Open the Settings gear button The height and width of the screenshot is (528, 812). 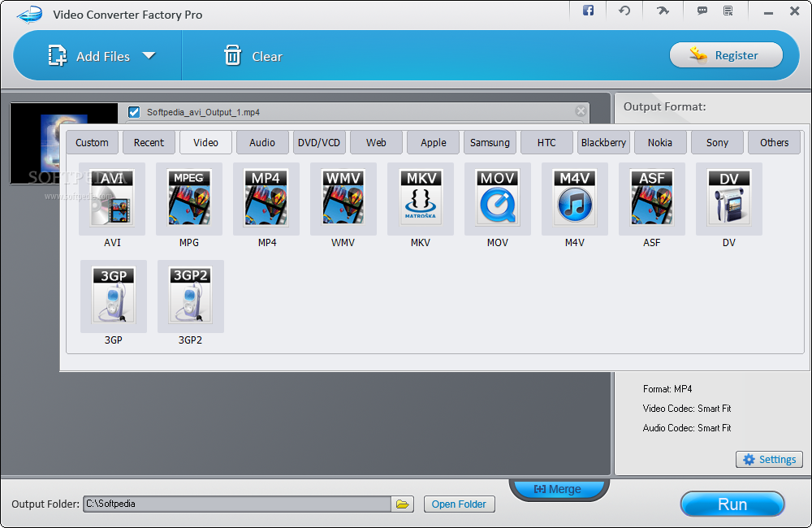769,460
